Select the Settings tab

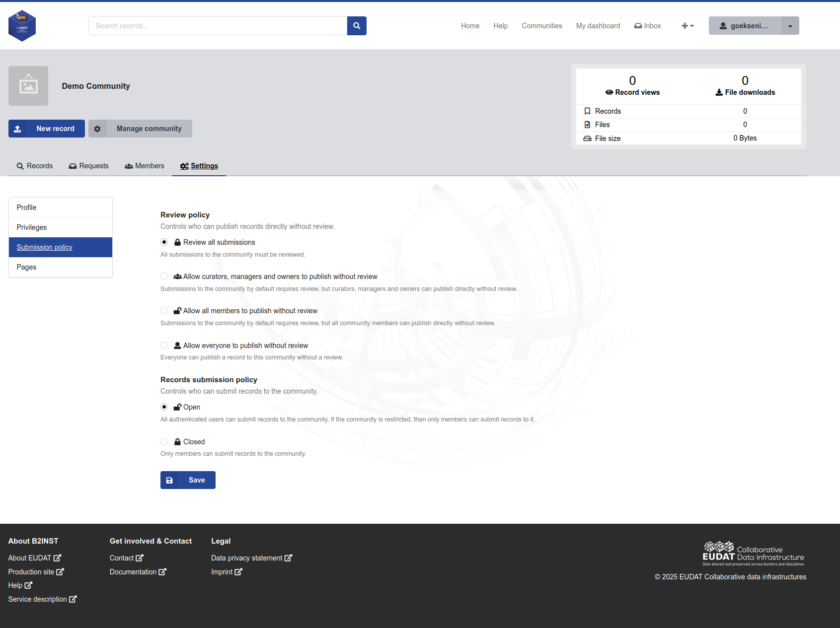pyautogui.click(x=199, y=166)
